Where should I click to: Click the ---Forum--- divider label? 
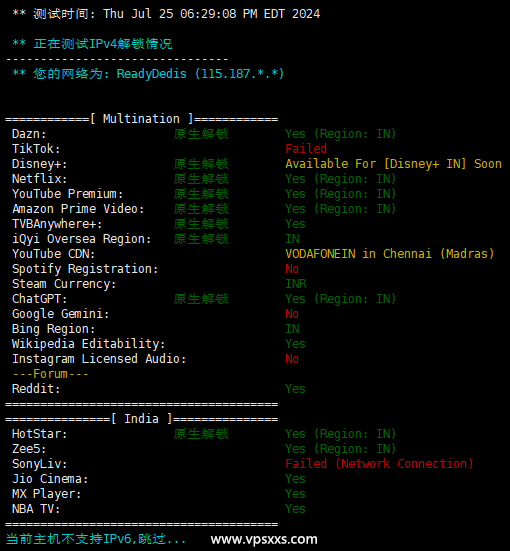pos(50,374)
